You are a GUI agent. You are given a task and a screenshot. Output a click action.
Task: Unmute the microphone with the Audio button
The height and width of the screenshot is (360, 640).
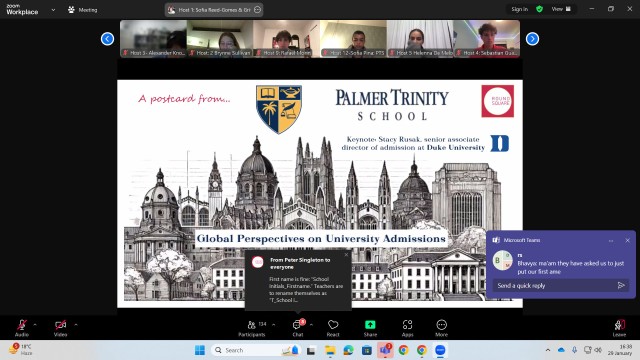pos(22,328)
